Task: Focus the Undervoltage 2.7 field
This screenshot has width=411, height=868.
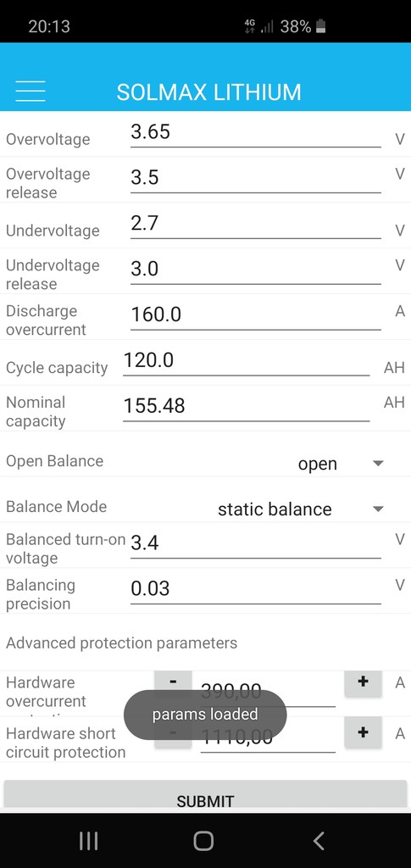Action: (x=256, y=224)
